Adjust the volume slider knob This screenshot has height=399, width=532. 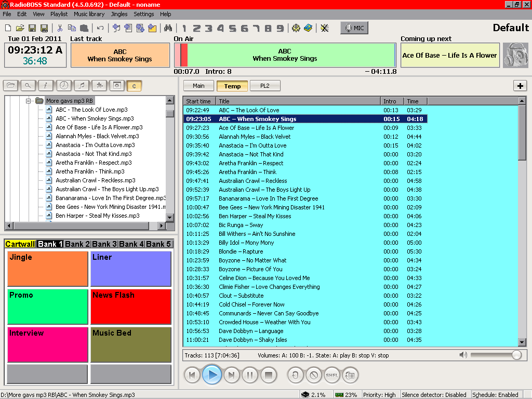point(516,355)
